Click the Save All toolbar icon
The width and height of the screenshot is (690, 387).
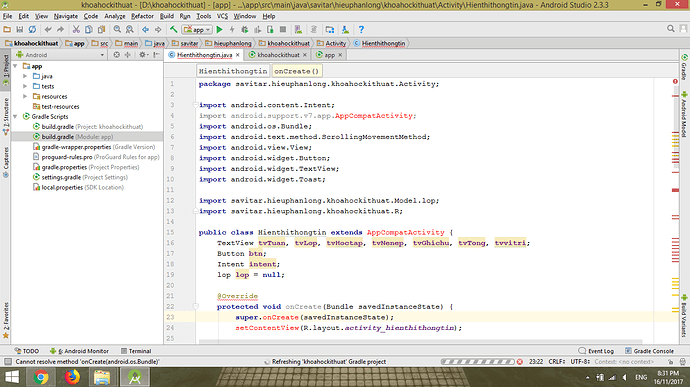pos(19,29)
